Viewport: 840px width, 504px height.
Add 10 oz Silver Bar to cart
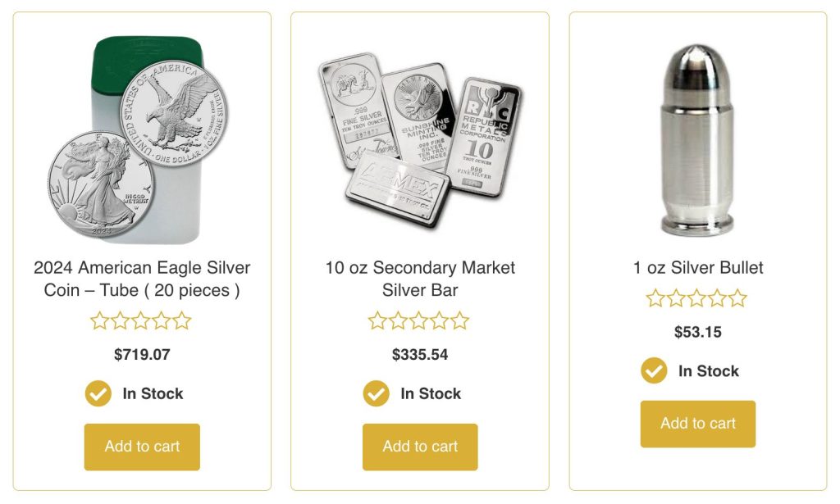(420, 447)
